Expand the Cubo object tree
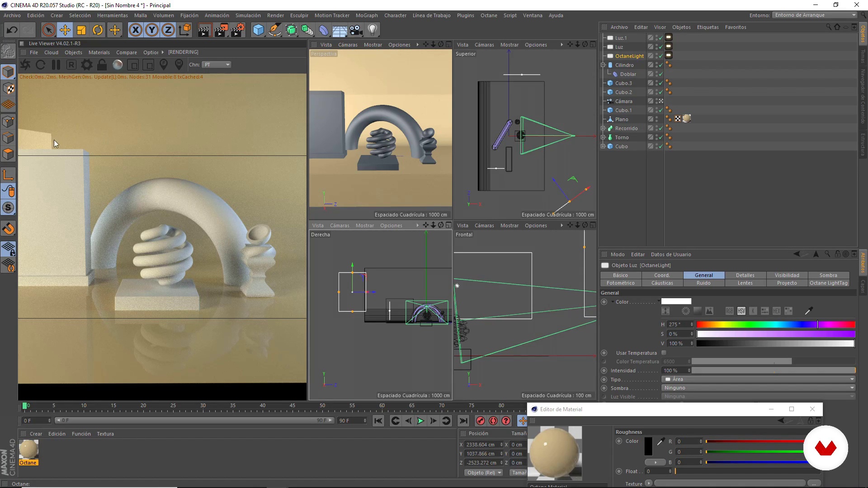This screenshot has height=488, width=868. (x=603, y=146)
